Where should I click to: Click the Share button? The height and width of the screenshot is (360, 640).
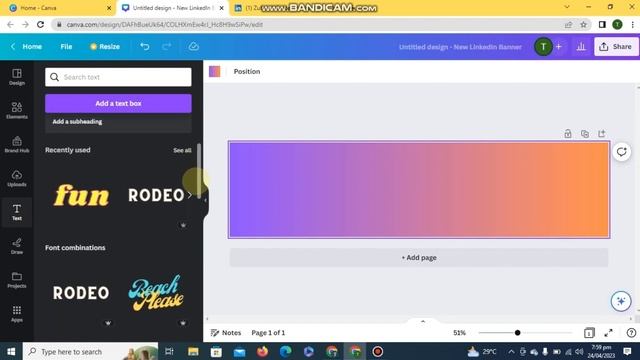(616, 47)
